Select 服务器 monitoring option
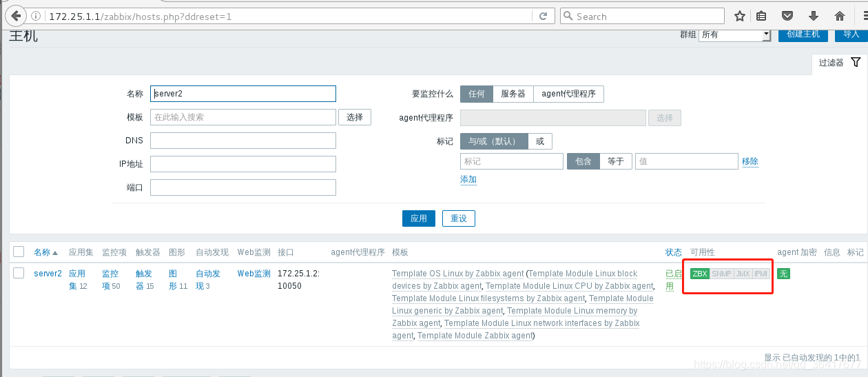The image size is (868, 377). (513, 94)
